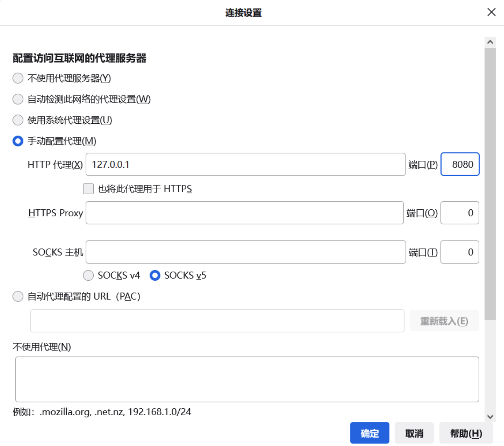Click the 重新载入 reload button
Image resolution: width=504 pixels, height=446 pixels.
point(444,320)
